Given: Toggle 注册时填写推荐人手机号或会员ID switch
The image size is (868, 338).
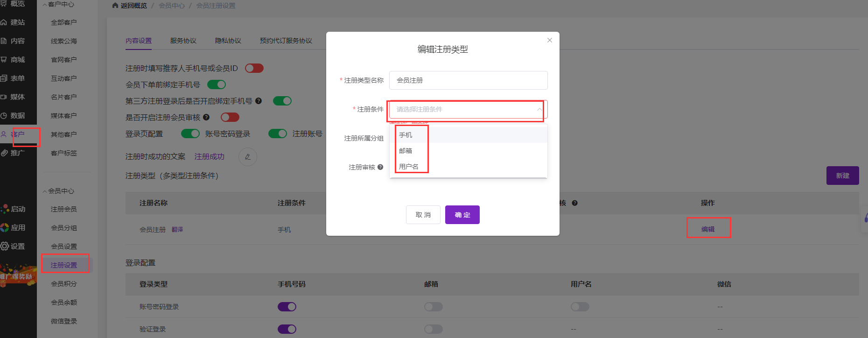Looking at the screenshot, I should 254,68.
